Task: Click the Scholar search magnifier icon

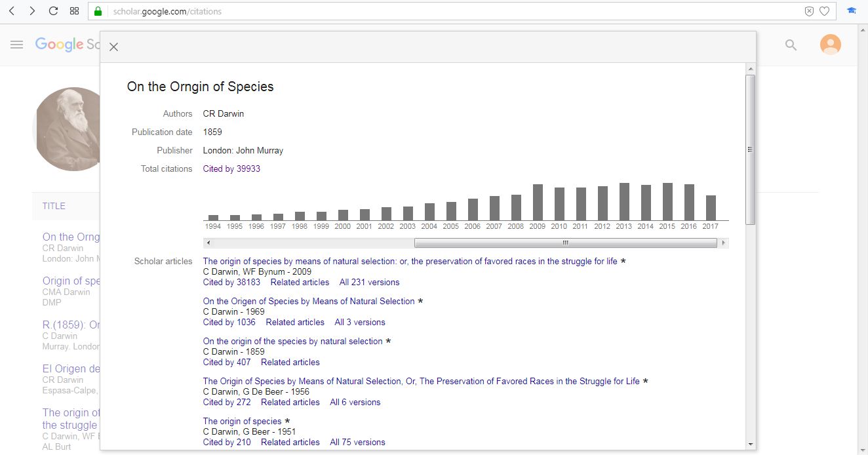Action: (x=791, y=45)
